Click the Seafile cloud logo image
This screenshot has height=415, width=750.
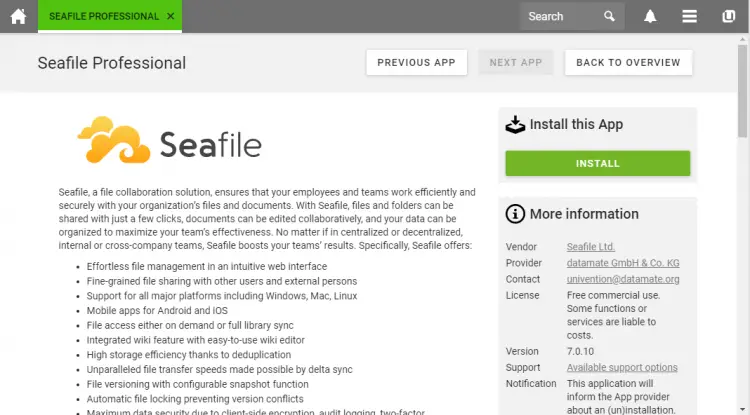coord(170,141)
